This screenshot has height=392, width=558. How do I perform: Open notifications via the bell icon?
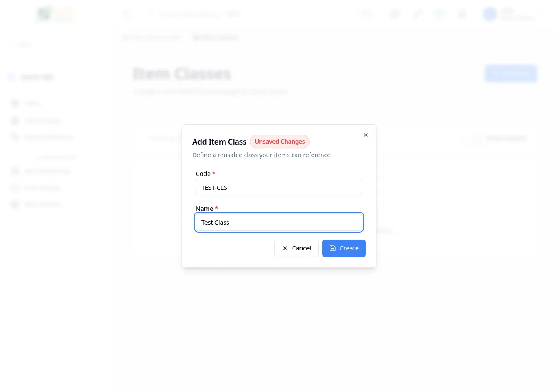(462, 14)
